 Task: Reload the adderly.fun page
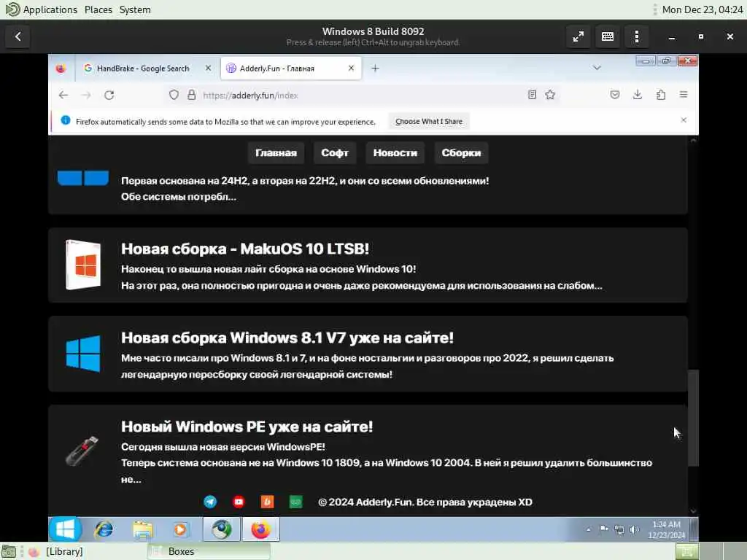(109, 96)
